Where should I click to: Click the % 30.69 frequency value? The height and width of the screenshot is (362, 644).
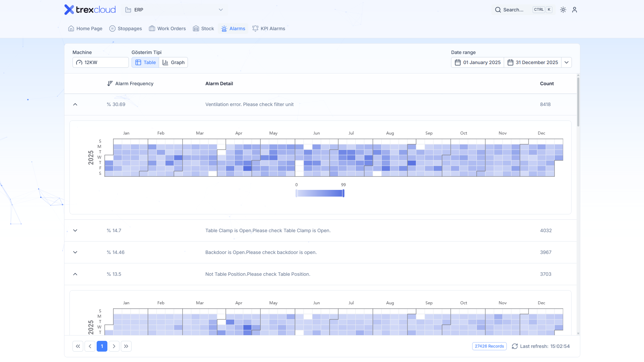click(x=116, y=104)
